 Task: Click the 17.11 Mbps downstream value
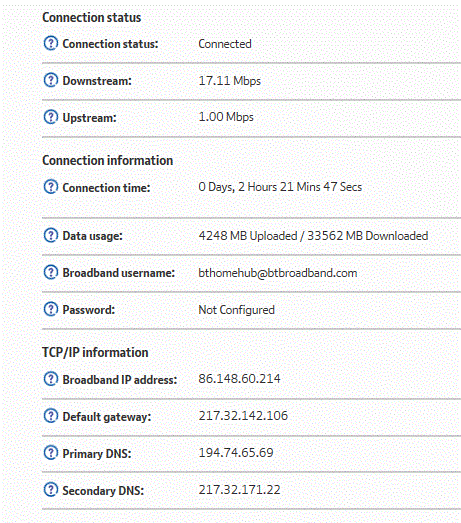(x=229, y=81)
